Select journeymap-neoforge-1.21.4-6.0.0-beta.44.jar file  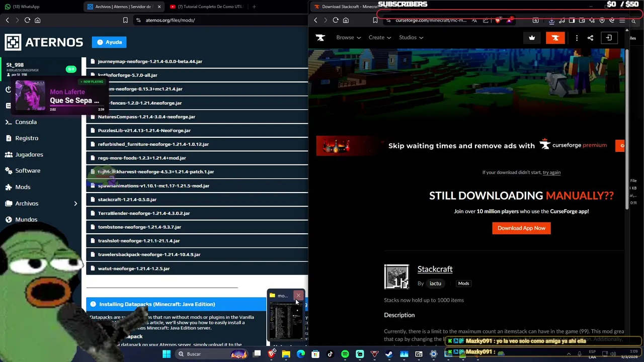coord(197,61)
